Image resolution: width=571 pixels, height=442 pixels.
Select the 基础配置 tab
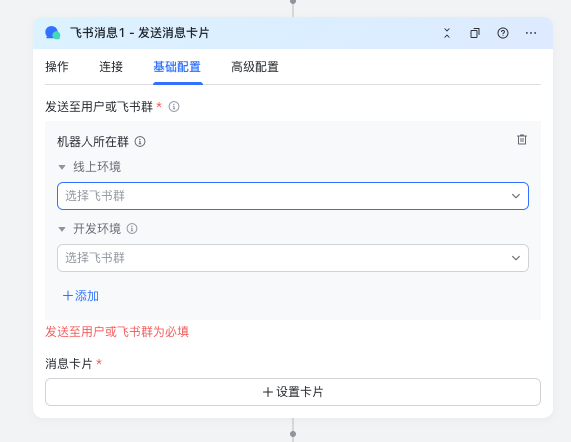177,67
